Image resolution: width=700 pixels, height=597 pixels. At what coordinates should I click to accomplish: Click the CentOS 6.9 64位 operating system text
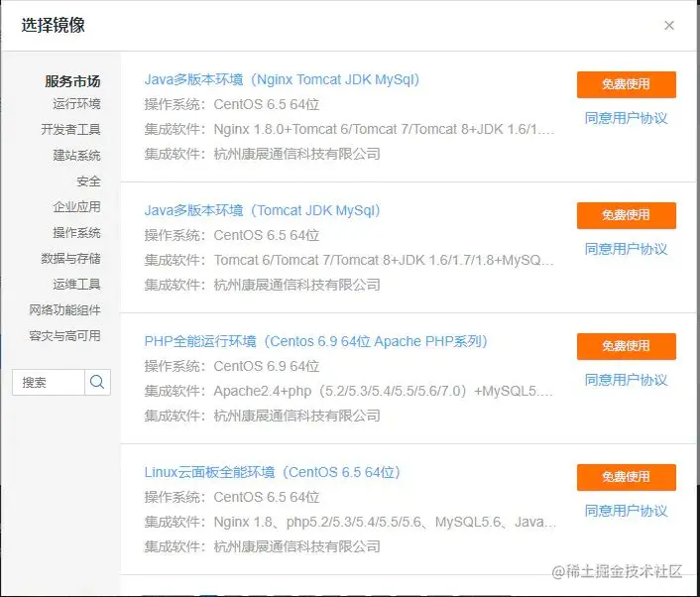pyautogui.click(x=267, y=366)
